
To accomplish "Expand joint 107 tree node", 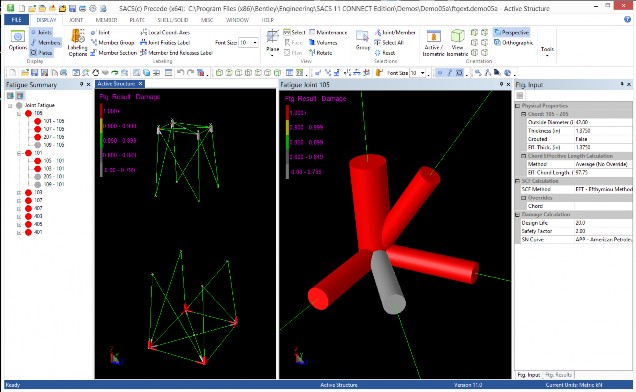I will (x=19, y=200).
